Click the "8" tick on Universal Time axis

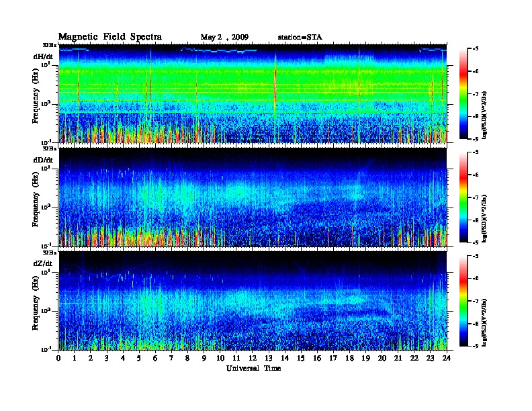click(187, 358)
